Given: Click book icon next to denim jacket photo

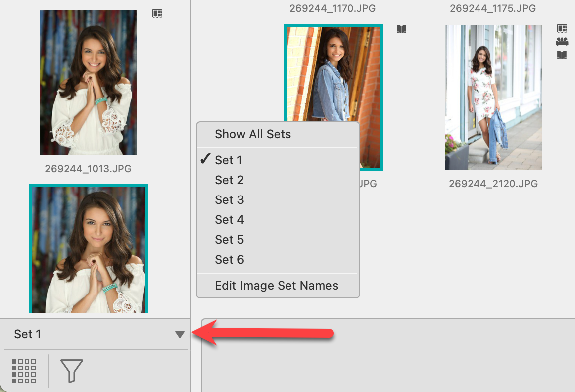Looking at the screenshot, I should [401, 29].
